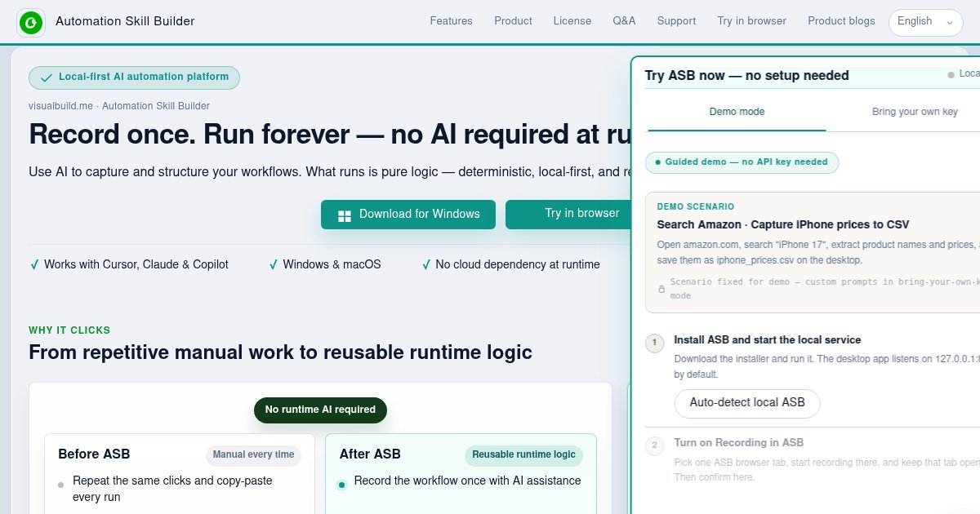Click the green ASB logo icon
Screen dimensions: 980x514
point(31,23)
